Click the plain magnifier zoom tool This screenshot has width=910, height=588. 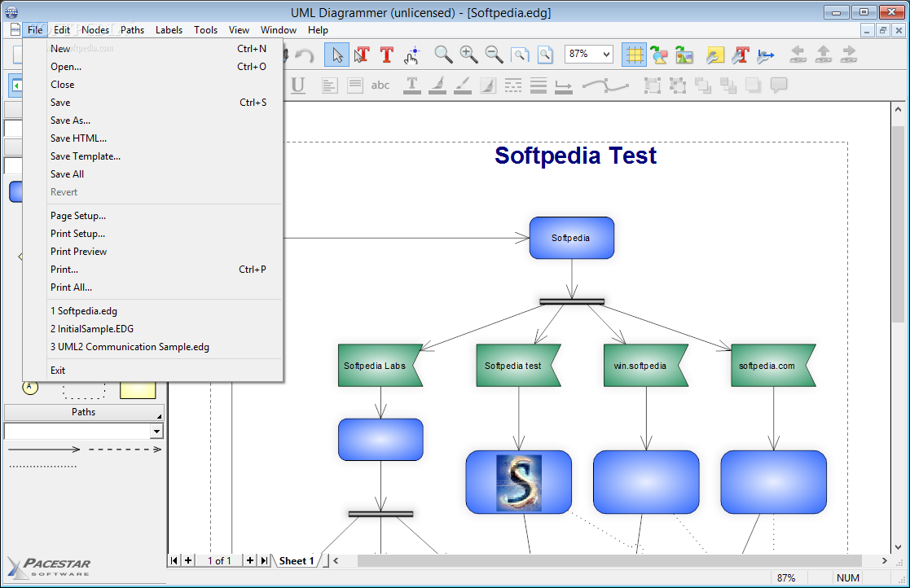[443, 55]
